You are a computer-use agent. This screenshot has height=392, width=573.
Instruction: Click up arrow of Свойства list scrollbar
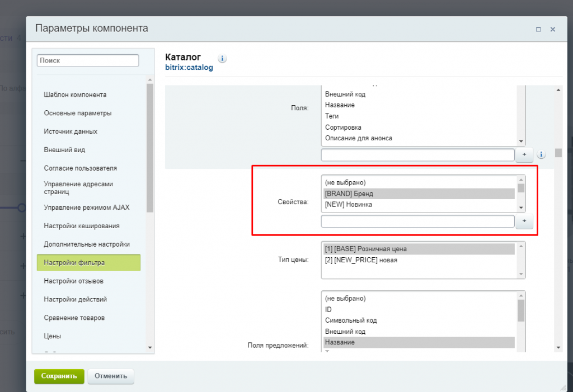click(521, 180)
